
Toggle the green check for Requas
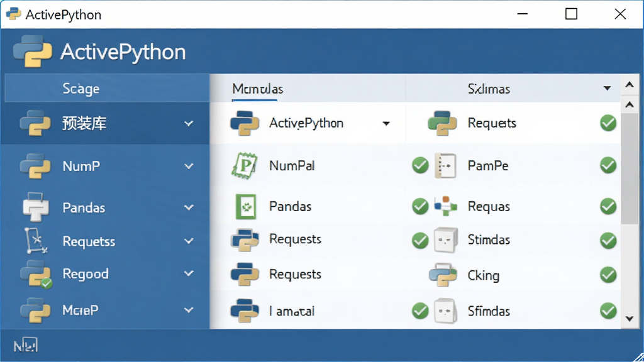(x=608, y=206)
